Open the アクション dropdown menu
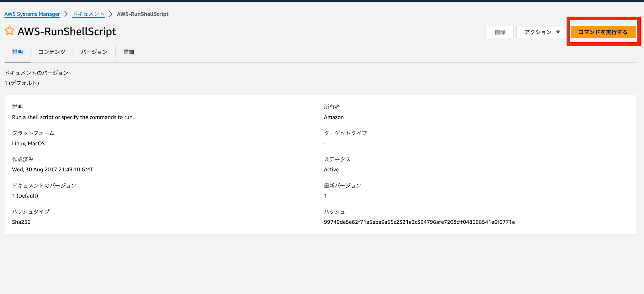The width and height of the screenshot is (644, 294). [542, 32]
